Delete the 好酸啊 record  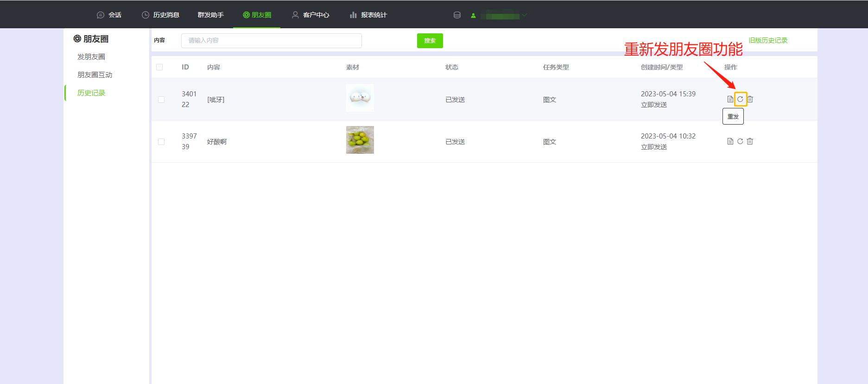coord(750,141)
